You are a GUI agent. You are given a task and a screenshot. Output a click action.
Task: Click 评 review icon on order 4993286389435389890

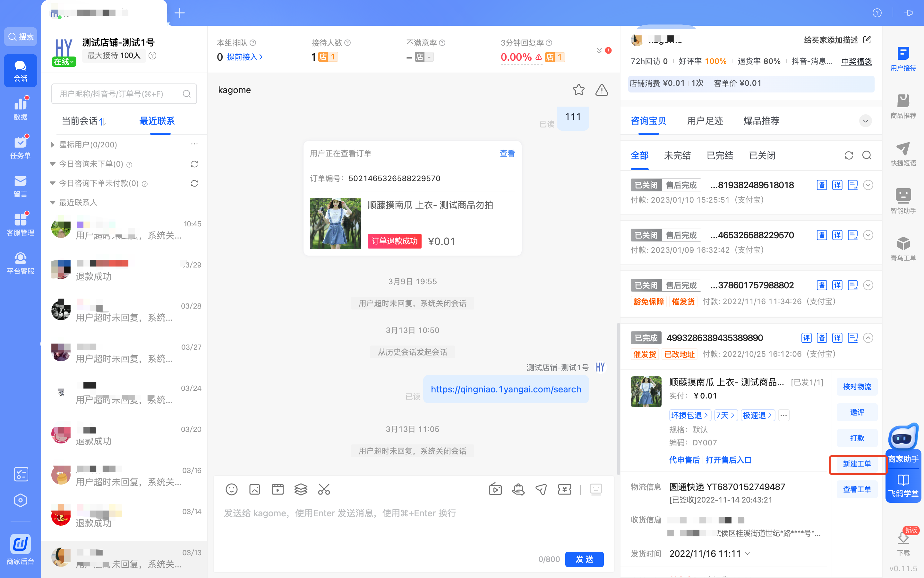[806, 338]
